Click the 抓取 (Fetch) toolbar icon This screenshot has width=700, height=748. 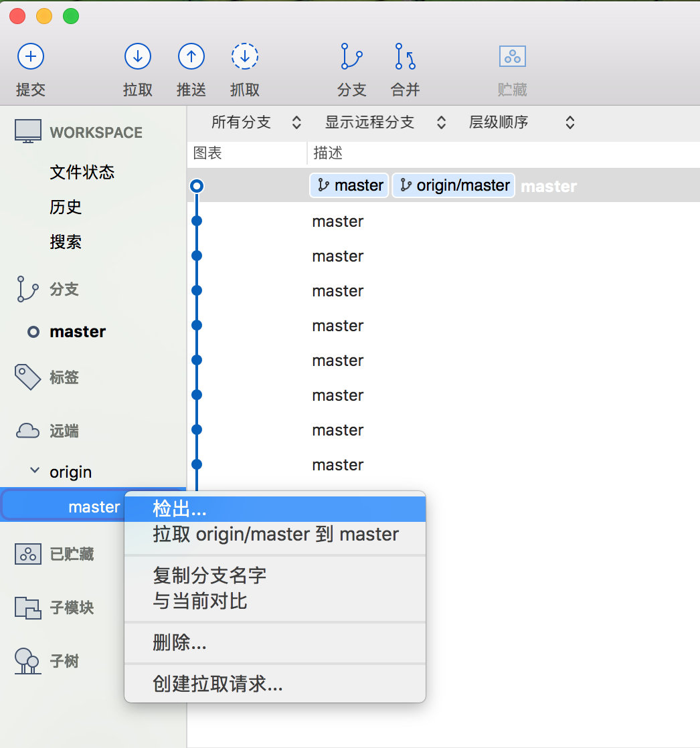point(245,57)
